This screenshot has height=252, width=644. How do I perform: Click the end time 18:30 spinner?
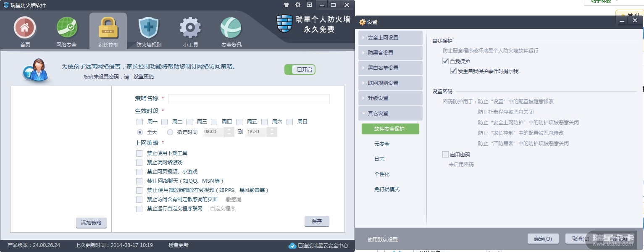[x=272, y=132]
